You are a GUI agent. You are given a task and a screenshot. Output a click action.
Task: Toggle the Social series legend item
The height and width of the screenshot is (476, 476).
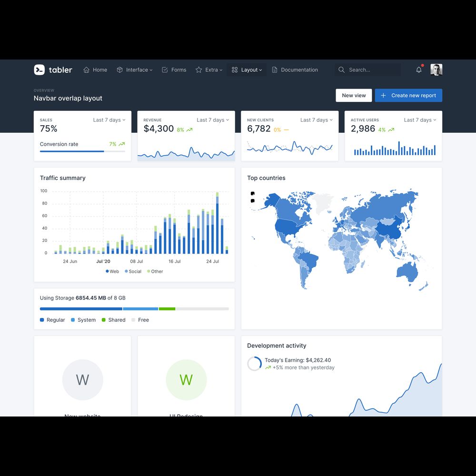pos(133,271)
